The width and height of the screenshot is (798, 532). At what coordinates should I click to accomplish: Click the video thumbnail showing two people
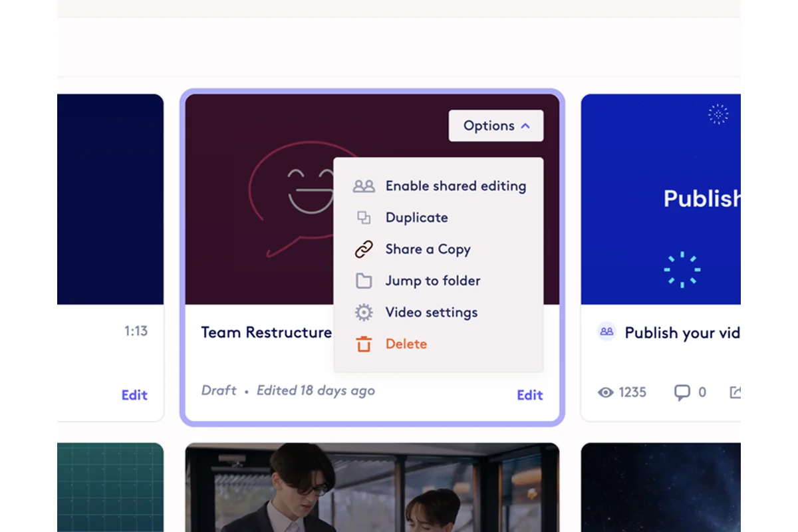[x=372, y=487]
